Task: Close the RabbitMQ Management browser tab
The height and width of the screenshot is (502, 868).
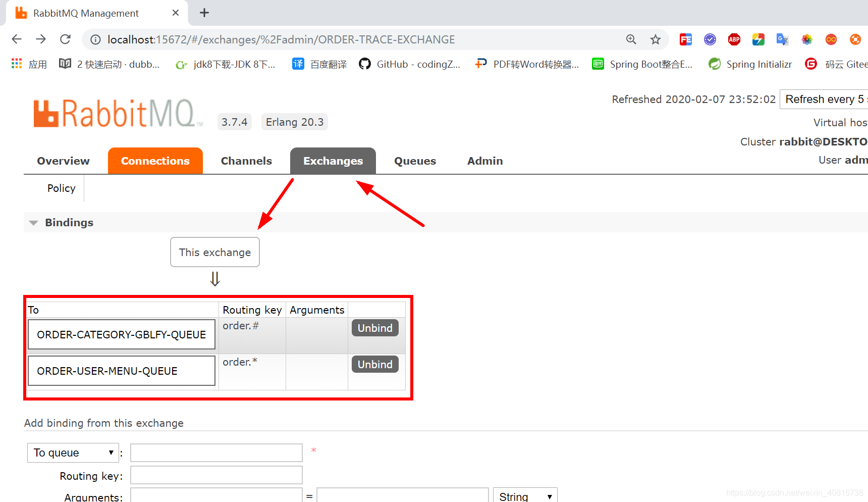Action: tap(176, 13)
